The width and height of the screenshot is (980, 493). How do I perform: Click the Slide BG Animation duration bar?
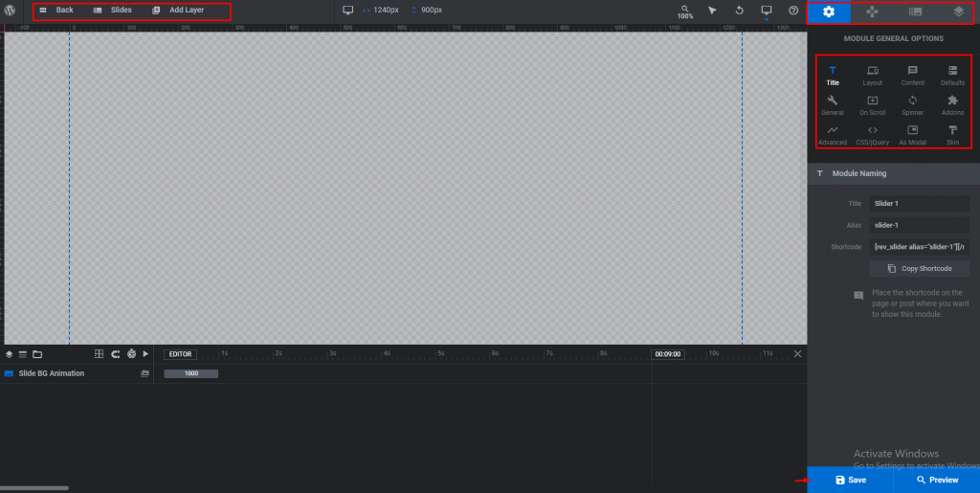click(x=191, y=373)
